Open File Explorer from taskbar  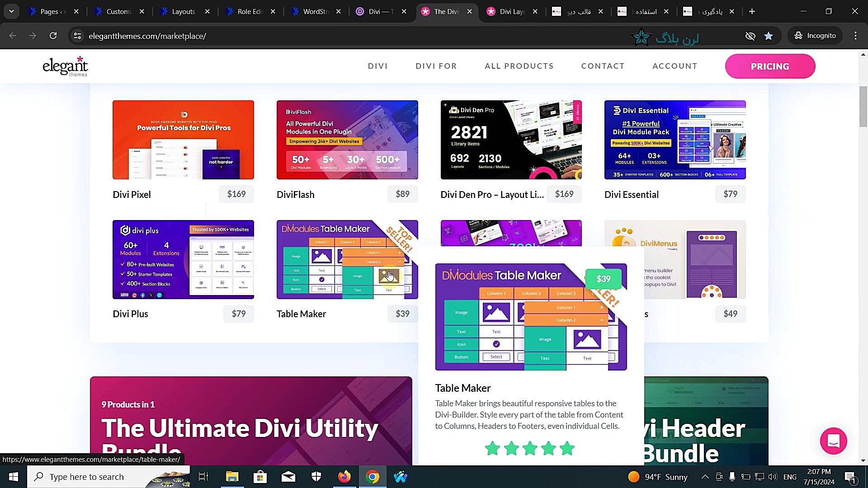click(232, 477)
